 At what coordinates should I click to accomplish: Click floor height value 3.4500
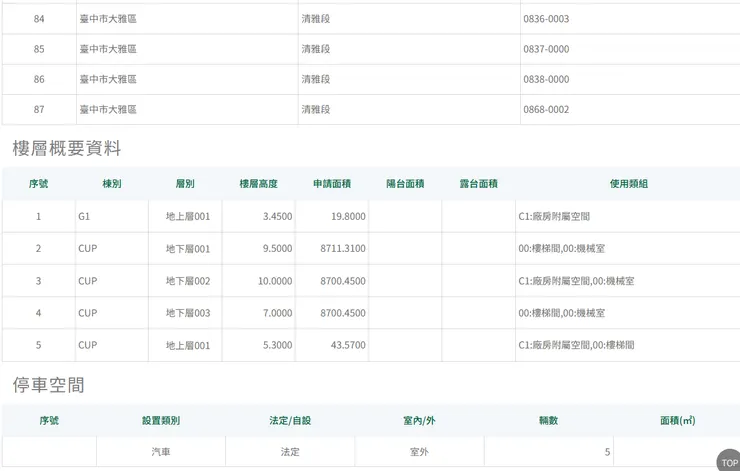[x=278, y=217]
